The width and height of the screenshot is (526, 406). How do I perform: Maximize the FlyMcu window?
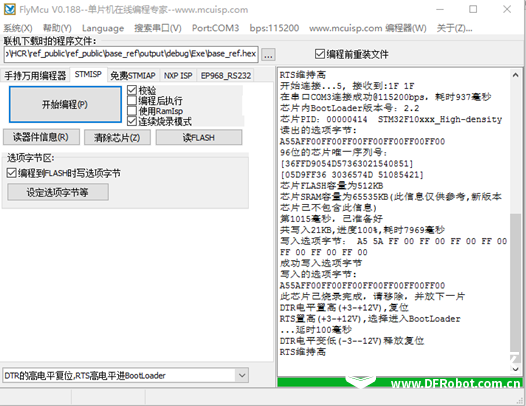coord(473,9)
